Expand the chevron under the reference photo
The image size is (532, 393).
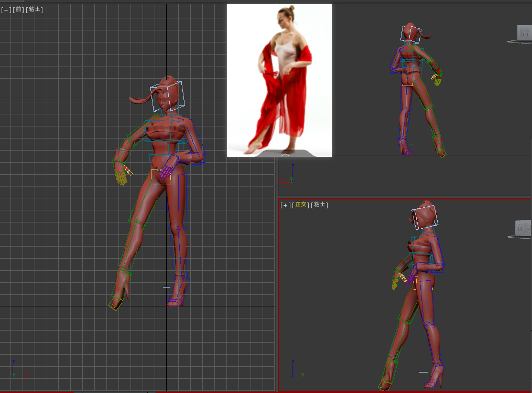tap(285, 154)
